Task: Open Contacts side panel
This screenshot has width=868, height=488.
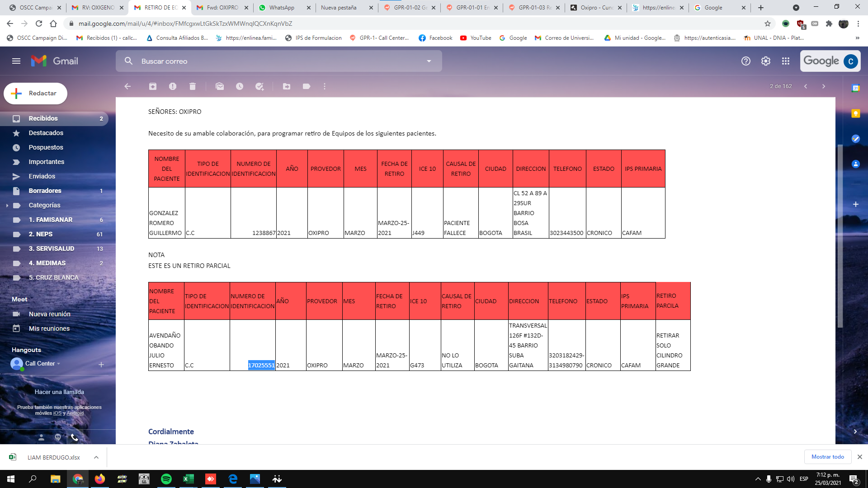Action: (x=856, y=164)
